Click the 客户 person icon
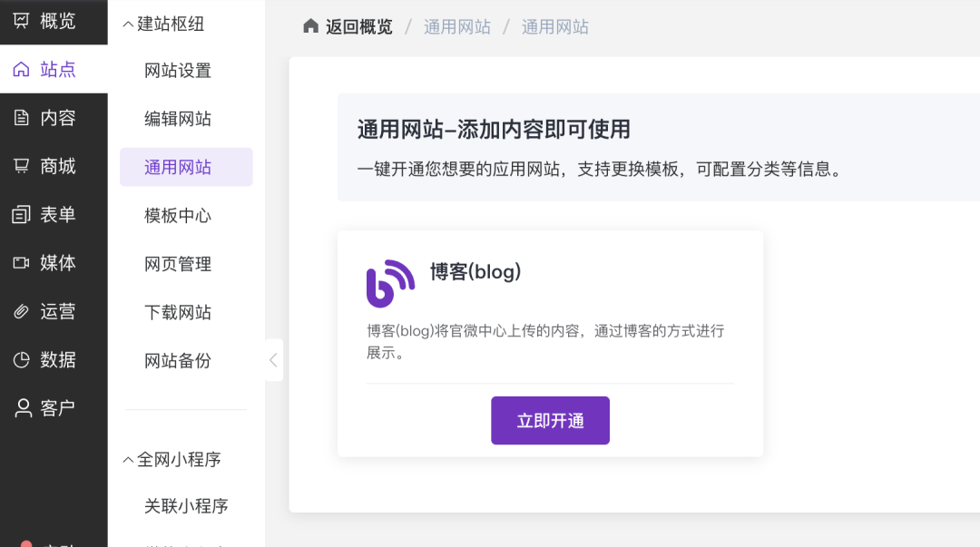This screenshot has height=547, width=980. point(22,408)
